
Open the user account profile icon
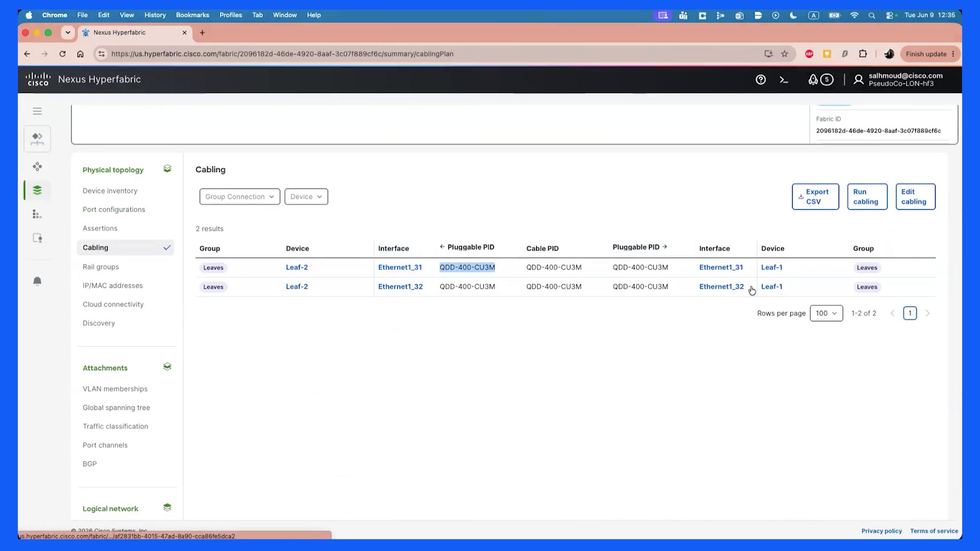[859, 80]
